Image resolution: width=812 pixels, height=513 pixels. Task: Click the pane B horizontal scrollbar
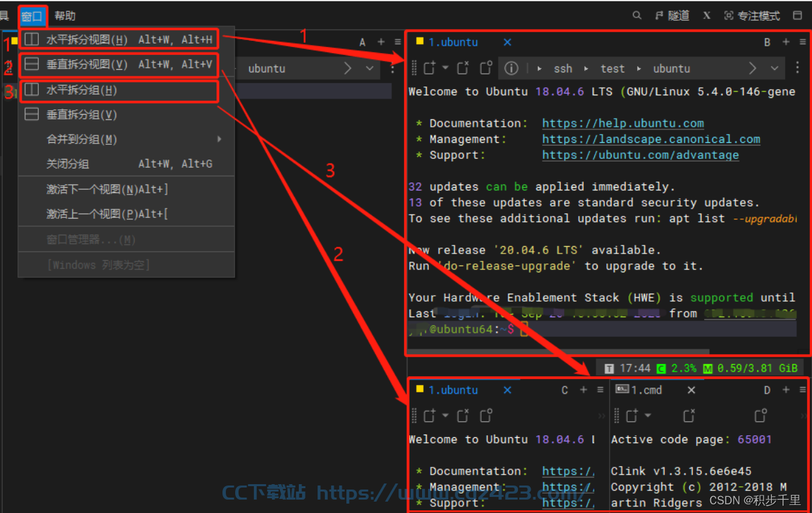pyautogui.click(x=559, y=351)
